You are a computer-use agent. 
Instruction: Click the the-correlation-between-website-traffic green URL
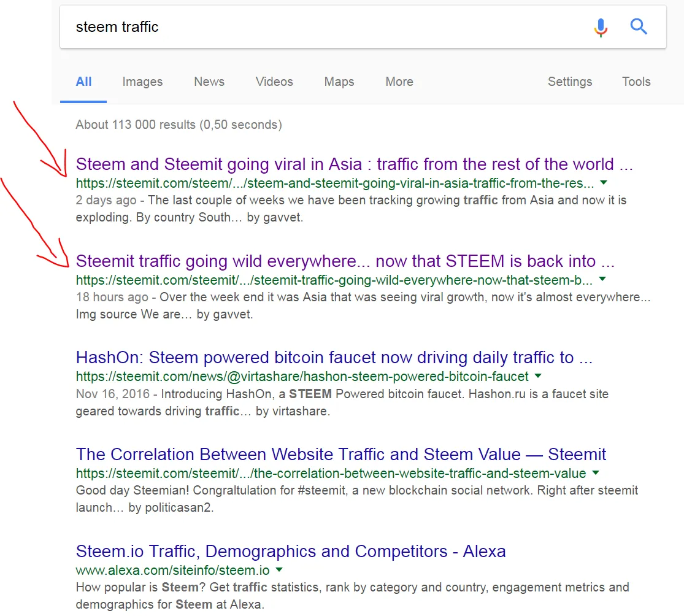(331, 473)
